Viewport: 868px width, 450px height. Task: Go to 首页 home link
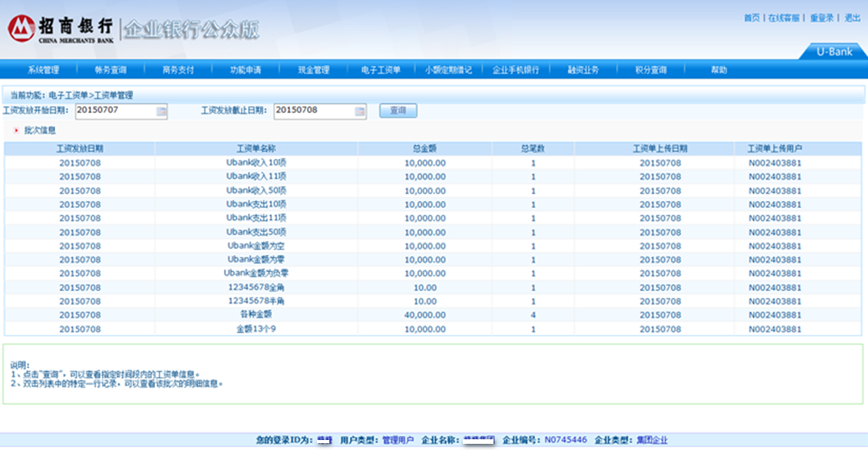click(751, 18)
